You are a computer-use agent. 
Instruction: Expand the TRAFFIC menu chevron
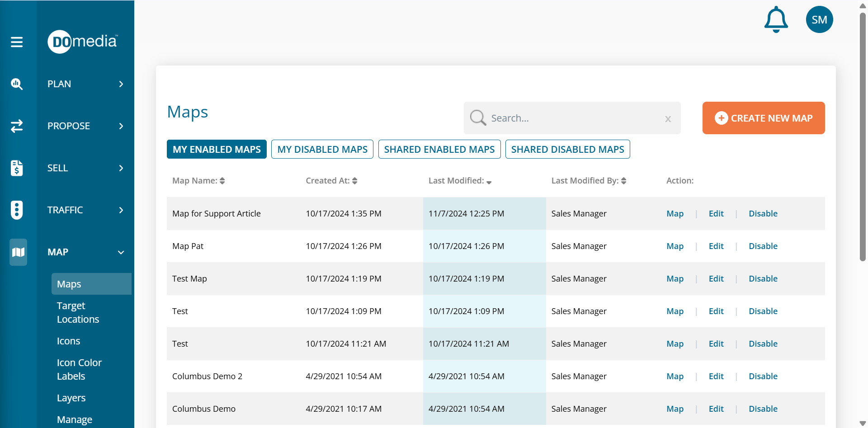[121, 210]
